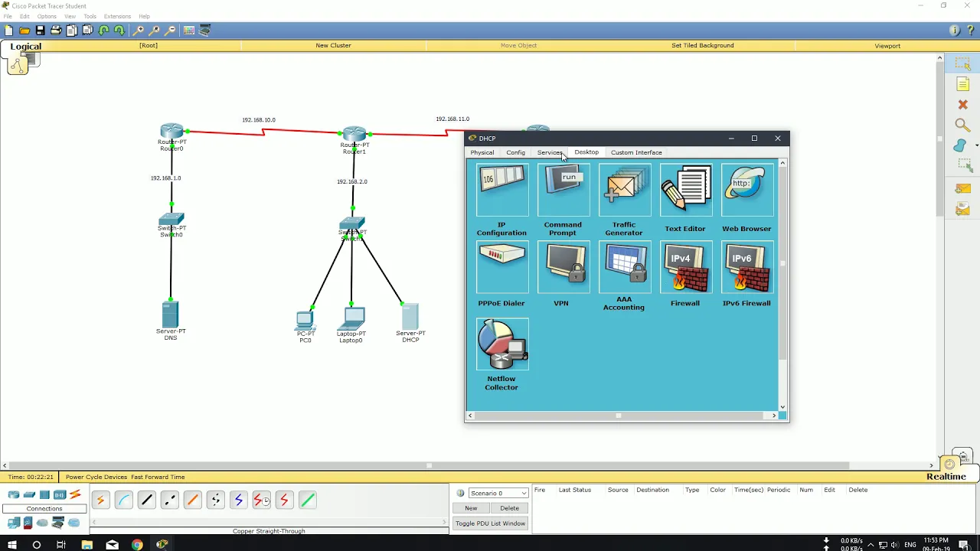Pick the Routers device category

14,495
